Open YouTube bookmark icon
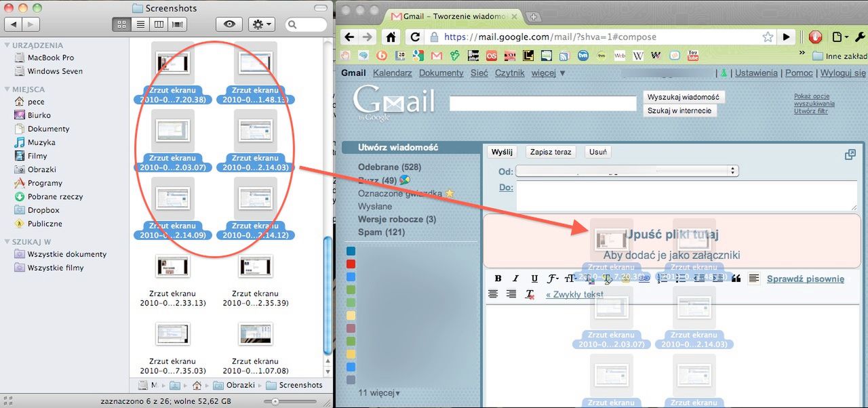 tap(693, 55)
